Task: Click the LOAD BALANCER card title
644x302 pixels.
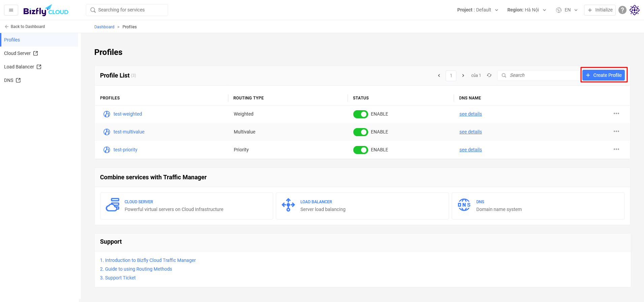Action: coord(316,202)
